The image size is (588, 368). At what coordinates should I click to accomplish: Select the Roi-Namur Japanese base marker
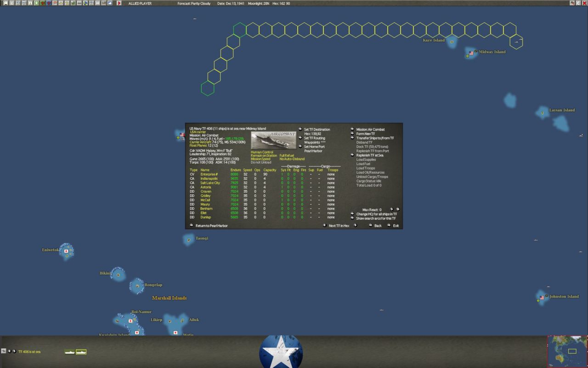(130, 321)
